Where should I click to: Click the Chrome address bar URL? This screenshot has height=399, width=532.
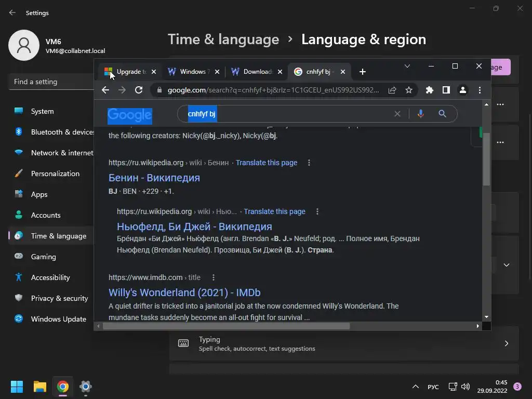pos(273,90)
